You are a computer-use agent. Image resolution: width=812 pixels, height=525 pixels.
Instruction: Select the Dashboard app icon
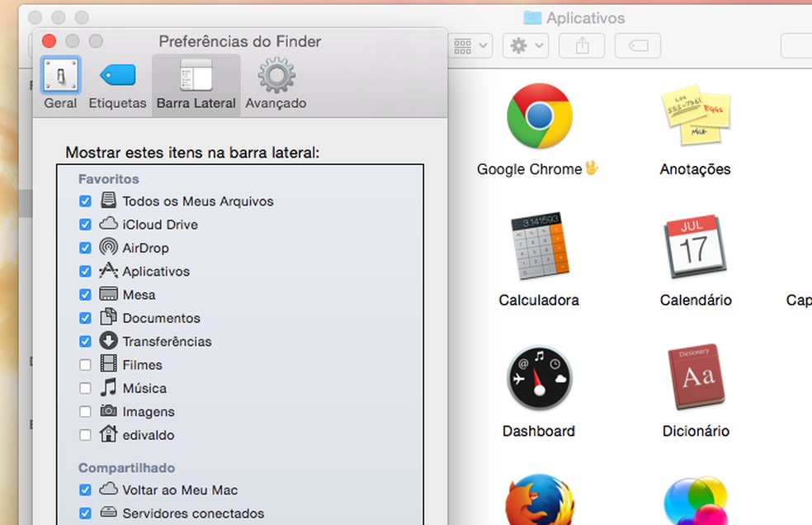pos(539,378)
